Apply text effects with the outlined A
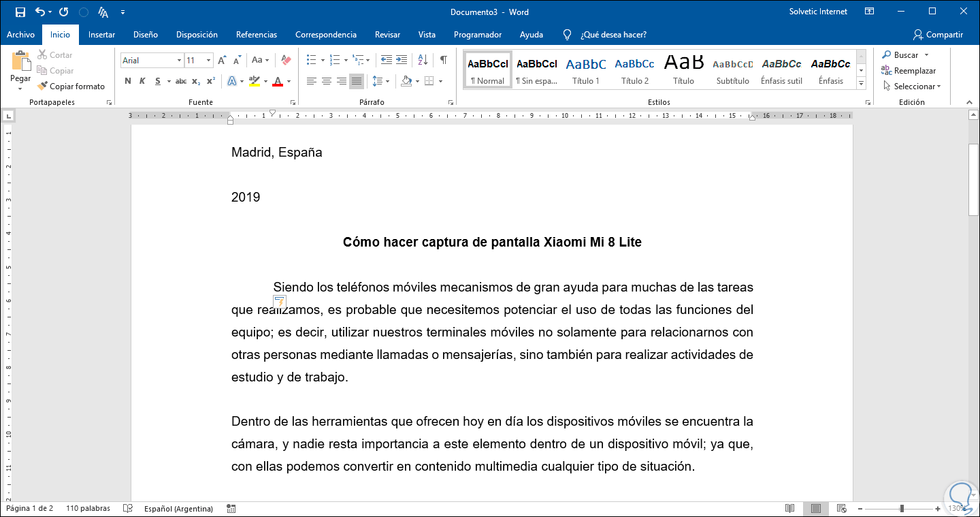Viewport: 980px width, 517px height. coord(231,82)
